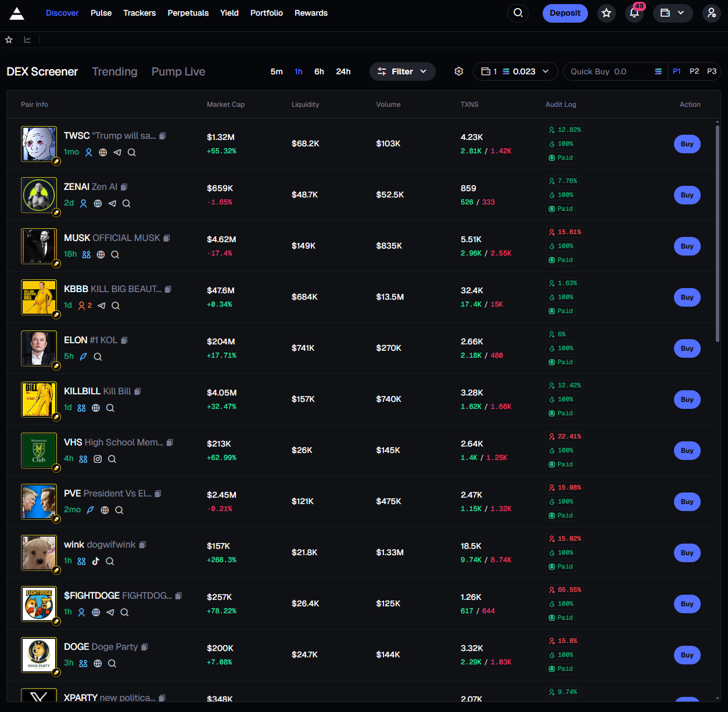Copy TWSC token address icon

pos(163,136)
